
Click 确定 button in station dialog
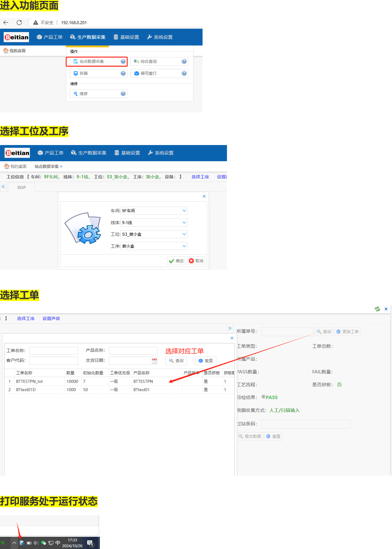(176, 261)
